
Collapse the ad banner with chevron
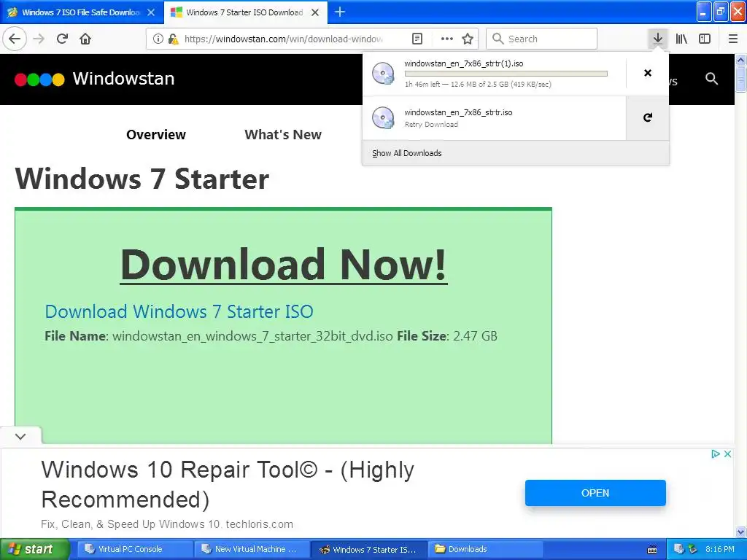[x=20, y=436]
